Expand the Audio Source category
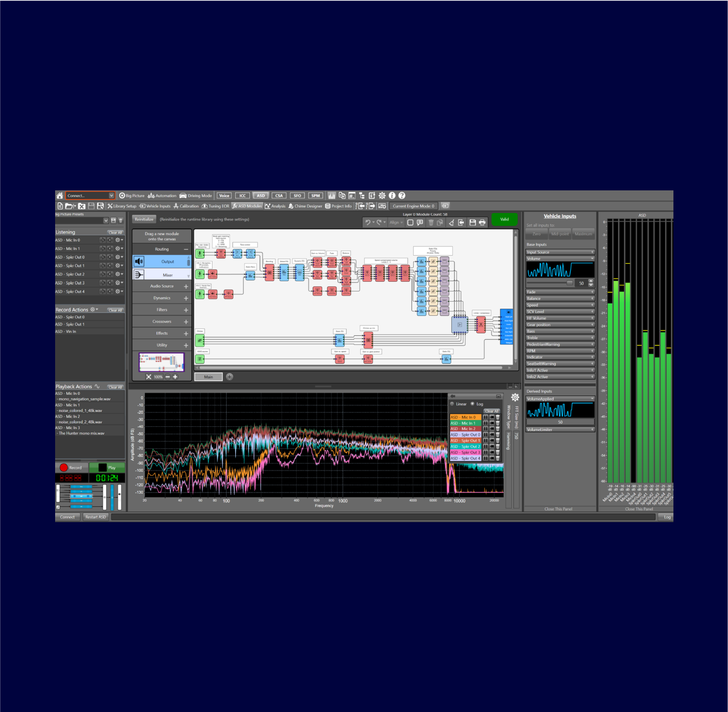 pyautogui.click(x=186, y=286)
